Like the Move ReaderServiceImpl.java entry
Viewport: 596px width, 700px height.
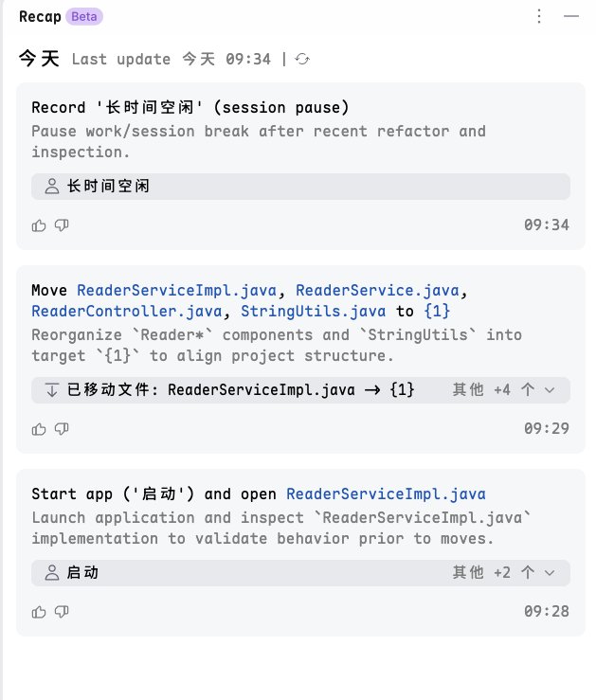(x=39, y=429)
